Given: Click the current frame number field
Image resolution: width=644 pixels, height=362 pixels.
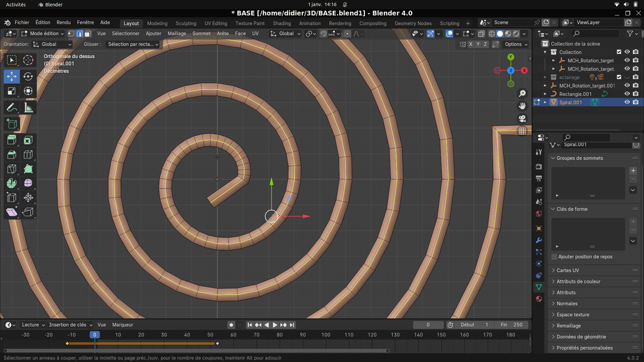Looking at the screenshot, I should (428, 325).
